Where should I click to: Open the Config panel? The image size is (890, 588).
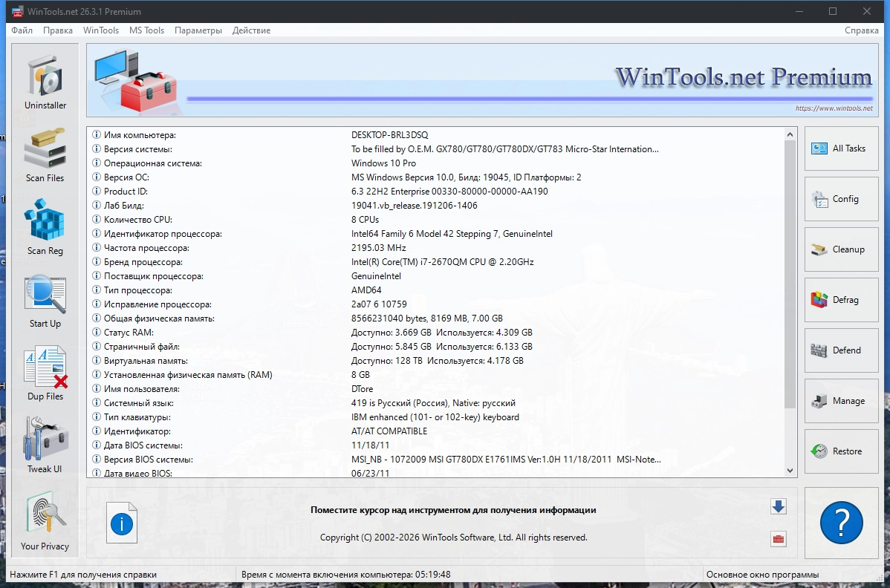click(x=841, y=199)
